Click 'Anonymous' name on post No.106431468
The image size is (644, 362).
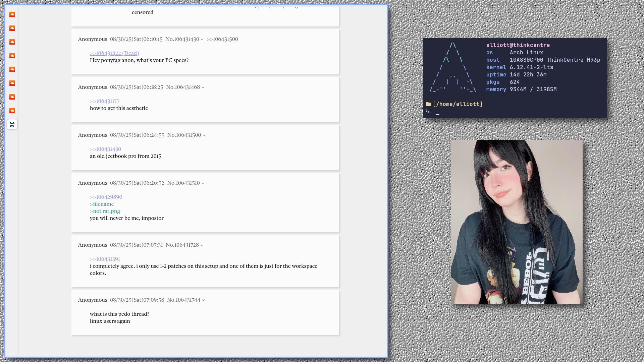(93, 87)
